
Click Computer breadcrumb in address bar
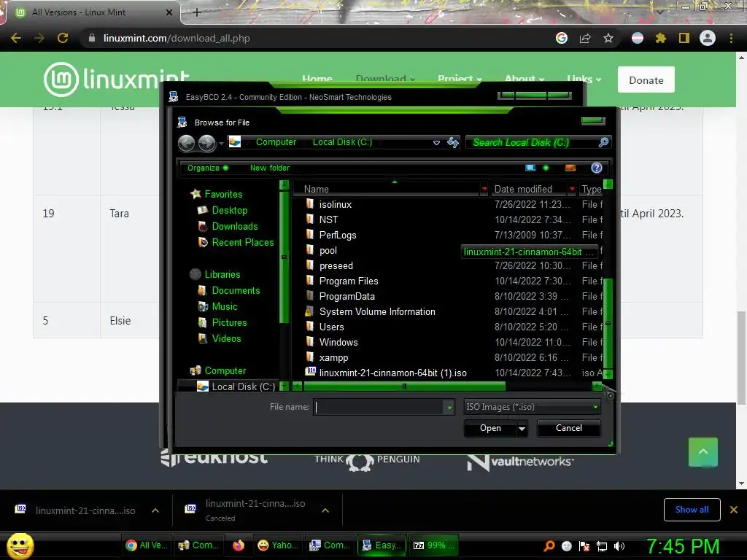coord(276,142)
